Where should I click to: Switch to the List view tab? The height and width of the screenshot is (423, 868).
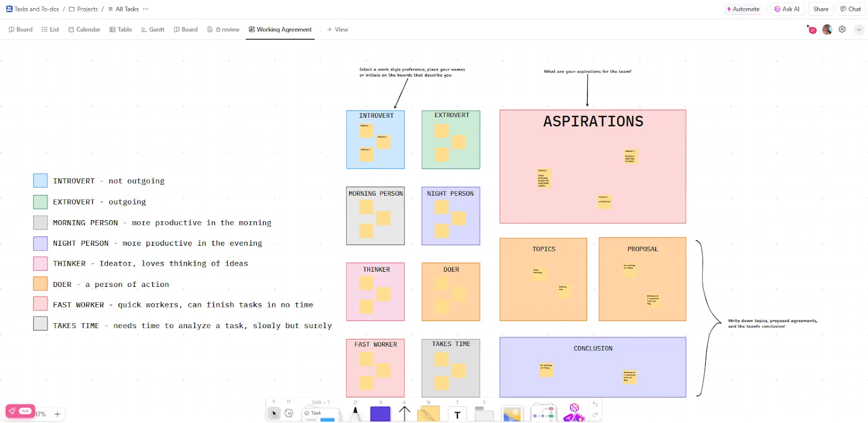point(50,29)
